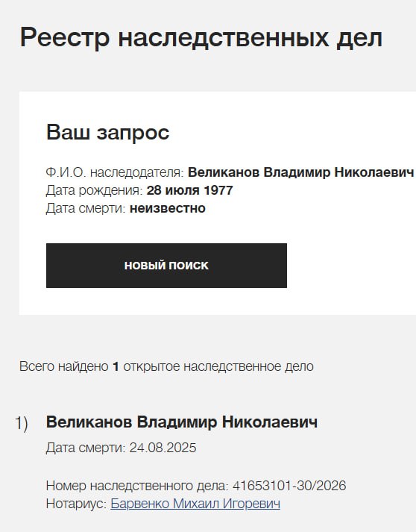416x532 pixels.
Task: Click the «Ваш запрос» heading
Action: [107, 132]
